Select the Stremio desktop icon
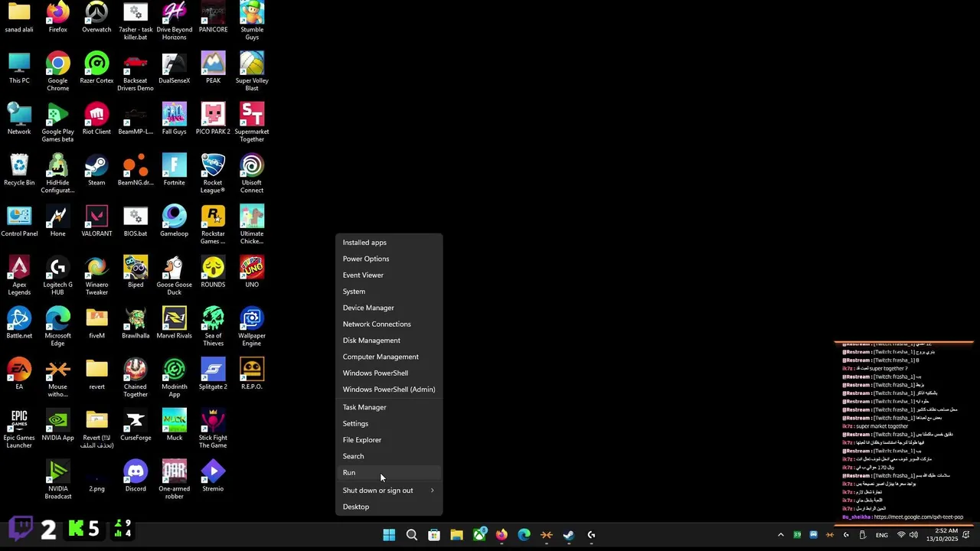Image resolution: width=980 pixels, height=551 pixels. tap(213, 476)
